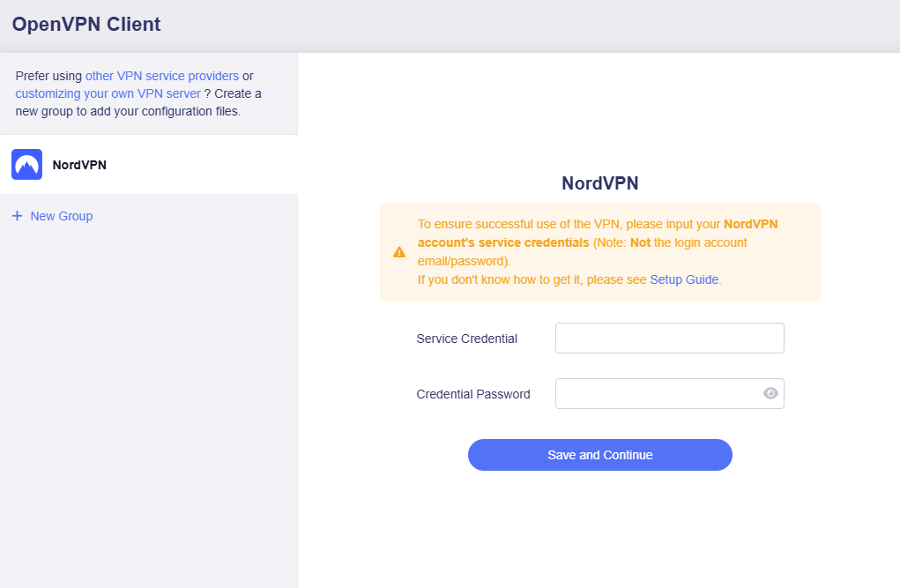Click the NordVPN heading above the form
This screenshot has height=588, width=900.
click(x=599, y=183)
